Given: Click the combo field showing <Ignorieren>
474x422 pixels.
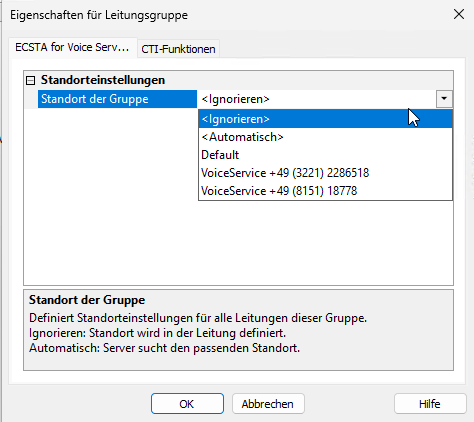Looking at the screenshot, I should (x=317, y=99).
